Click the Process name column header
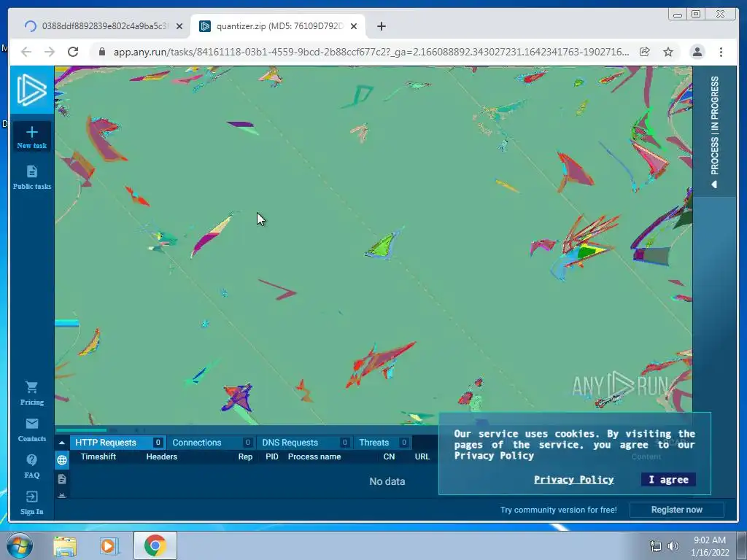Viewport: 747px width, 560px height. [314, 456]
